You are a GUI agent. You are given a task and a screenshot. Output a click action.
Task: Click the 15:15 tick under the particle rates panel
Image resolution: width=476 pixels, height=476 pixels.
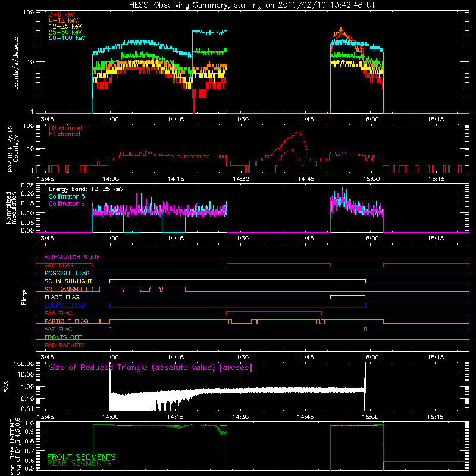click(x=437, y=179)
